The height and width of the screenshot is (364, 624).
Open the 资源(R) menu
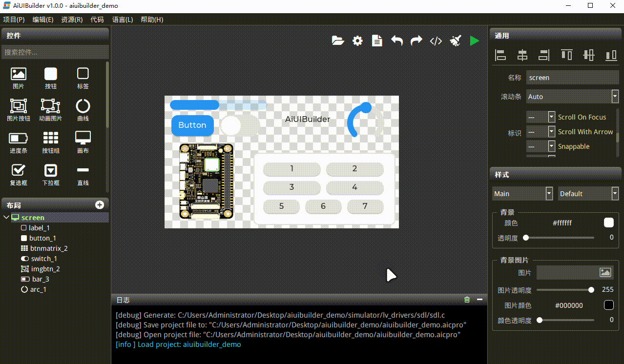tap(72, 20)
